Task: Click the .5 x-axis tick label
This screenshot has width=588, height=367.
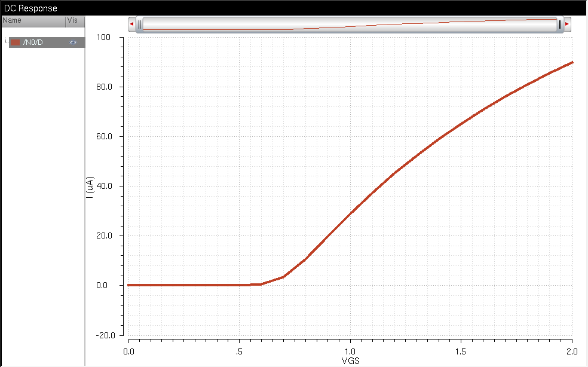Action: [x=239, y=351]
